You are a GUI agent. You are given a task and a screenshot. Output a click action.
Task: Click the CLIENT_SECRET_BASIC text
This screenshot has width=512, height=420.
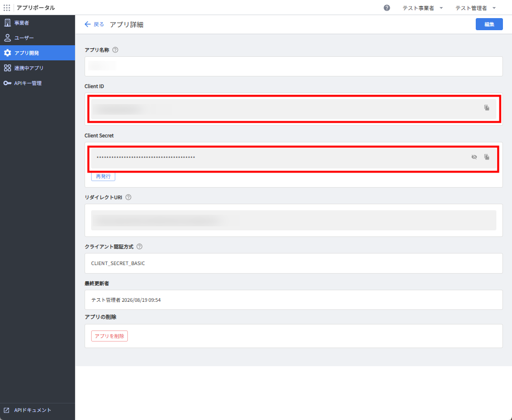click(118, 264)
